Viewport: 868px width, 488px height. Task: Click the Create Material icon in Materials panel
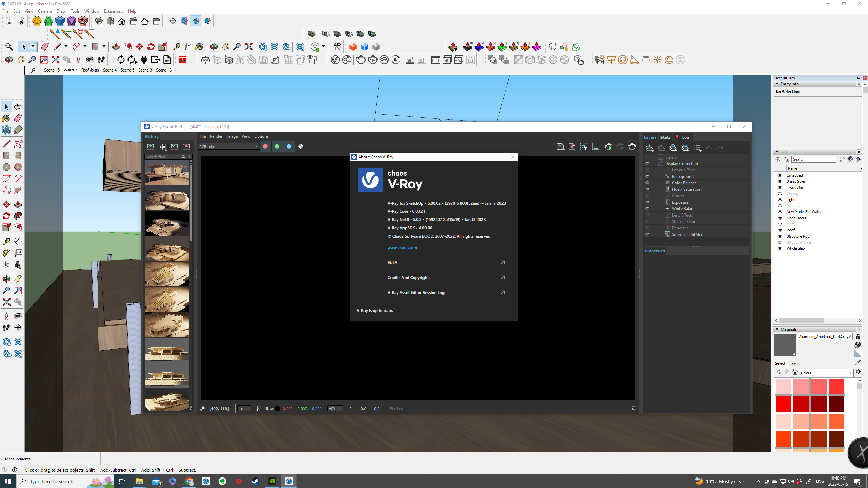coord(858,345)
